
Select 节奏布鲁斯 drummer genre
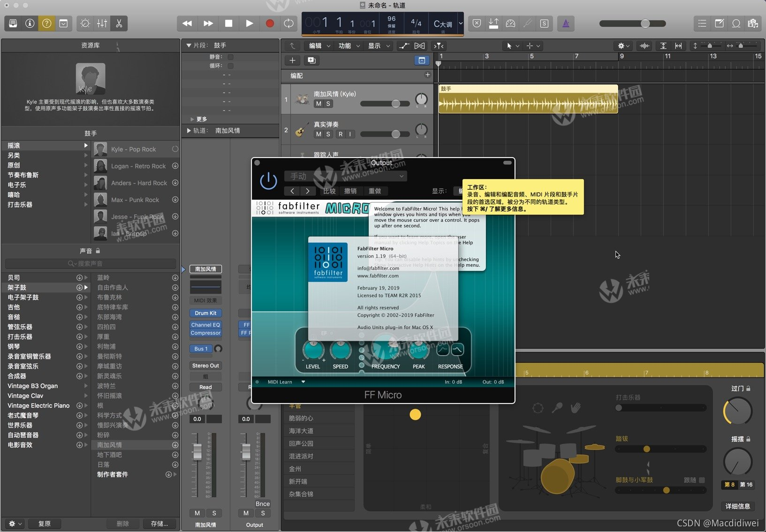(x=46, y=175)
